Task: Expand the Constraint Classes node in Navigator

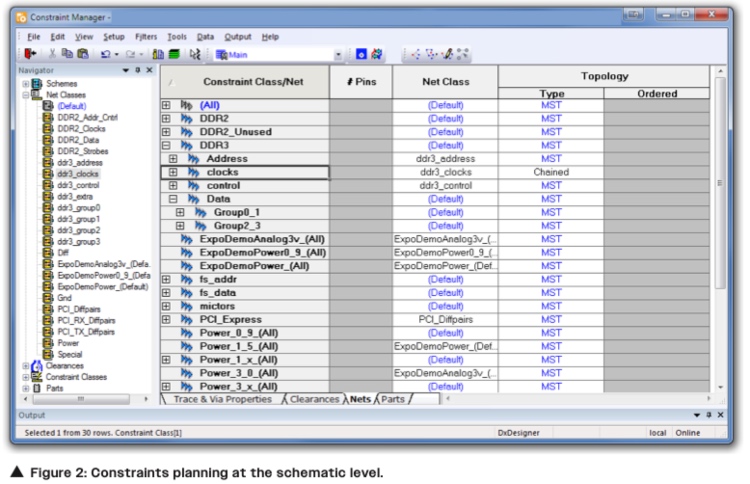Action: tap(25, 377)
